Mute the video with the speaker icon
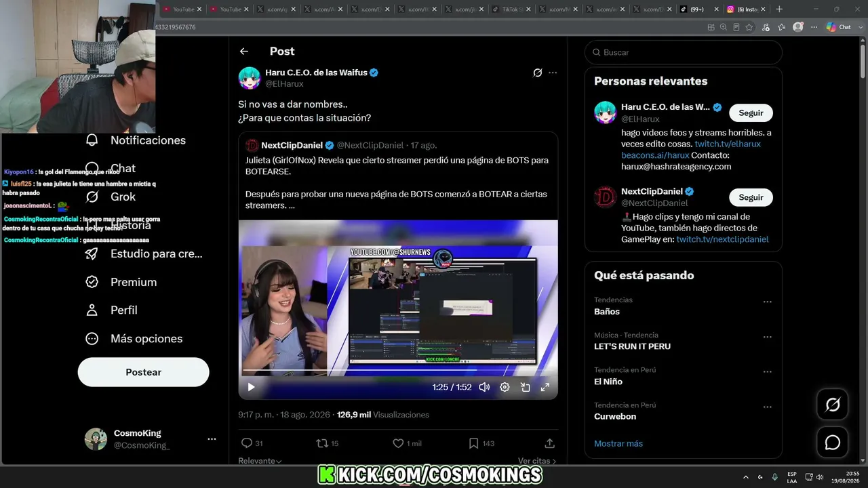This screenshot has height=488, width=868. click(484, 387)
